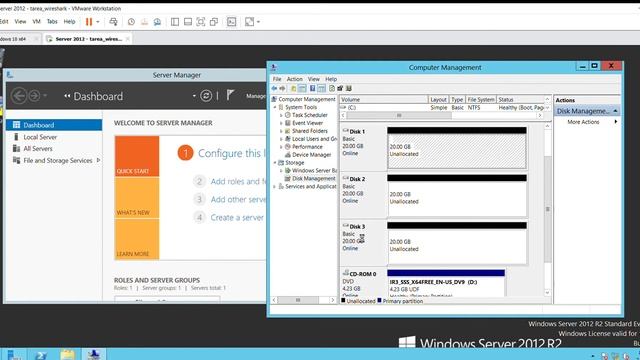This screenshot has height=360, width=640.
Task: Click the Configure this local server link
Action: tap(232, 153)
